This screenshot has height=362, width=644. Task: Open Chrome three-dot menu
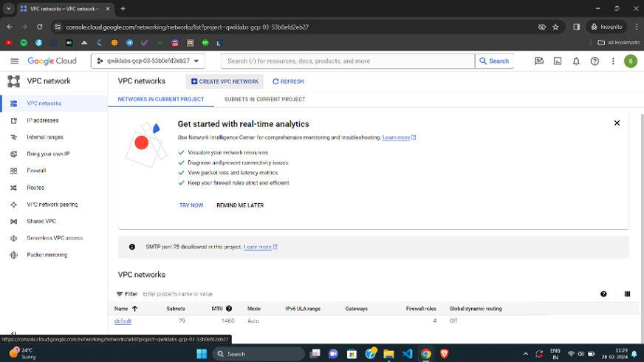click(x=637, y=27)
